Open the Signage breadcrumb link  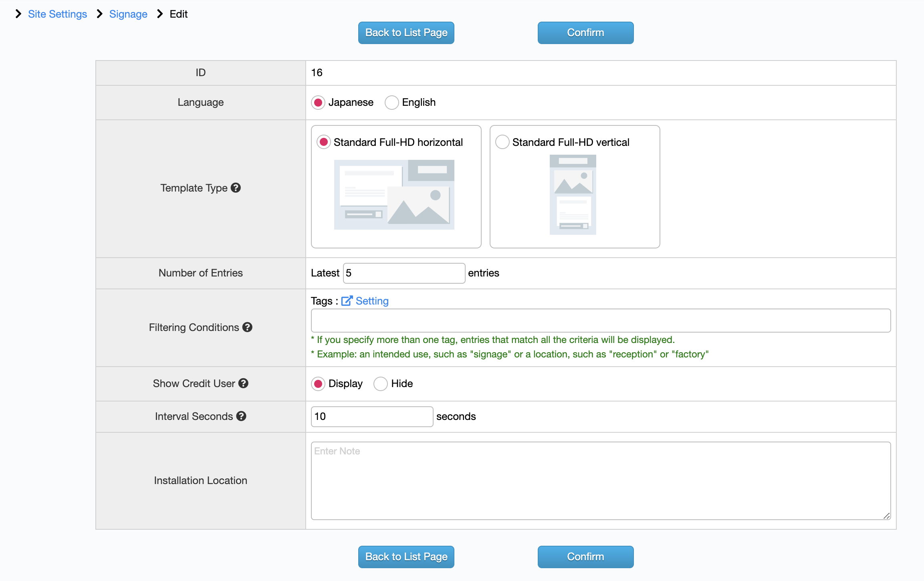[x=128, y=14]
